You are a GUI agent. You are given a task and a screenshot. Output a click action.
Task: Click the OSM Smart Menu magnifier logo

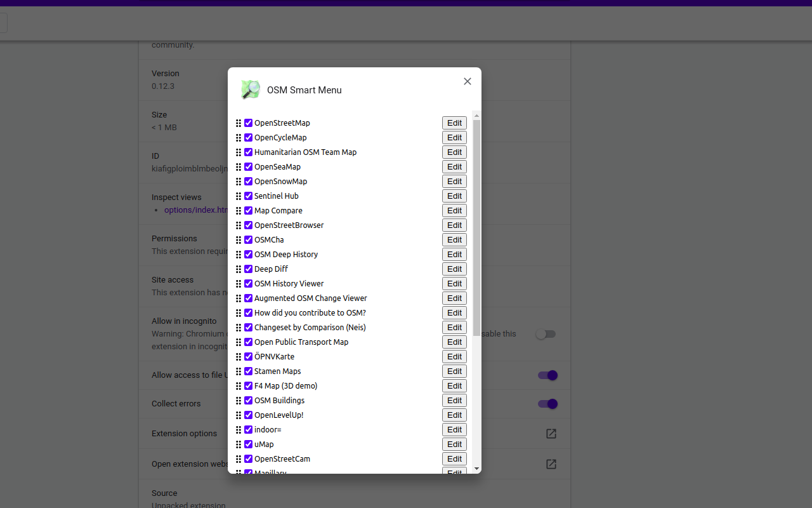click(251, 90)
